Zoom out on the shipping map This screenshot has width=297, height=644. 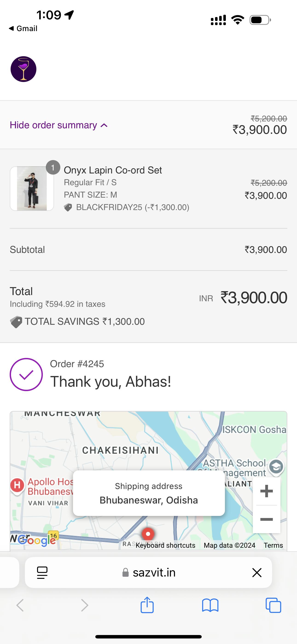coord(267,519)
